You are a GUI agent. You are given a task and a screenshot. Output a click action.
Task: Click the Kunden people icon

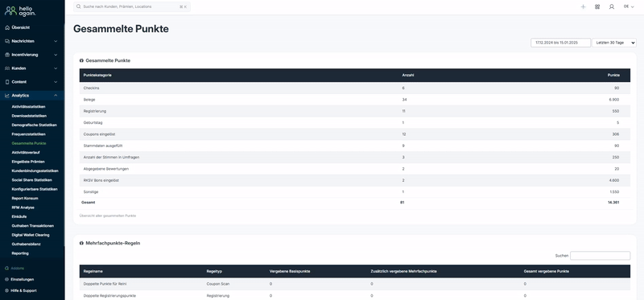tap(7, 68)
